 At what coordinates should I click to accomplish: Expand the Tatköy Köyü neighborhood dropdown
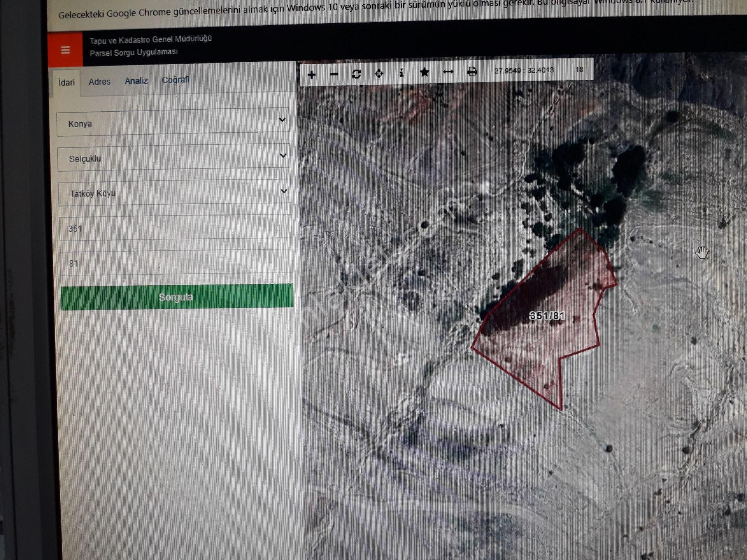click(x=174, y=192)
